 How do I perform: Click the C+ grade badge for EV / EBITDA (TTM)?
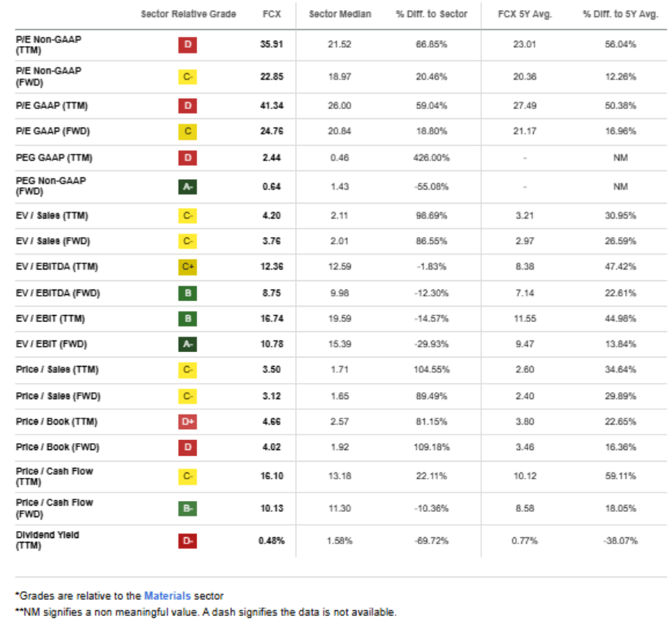[188, 267]
